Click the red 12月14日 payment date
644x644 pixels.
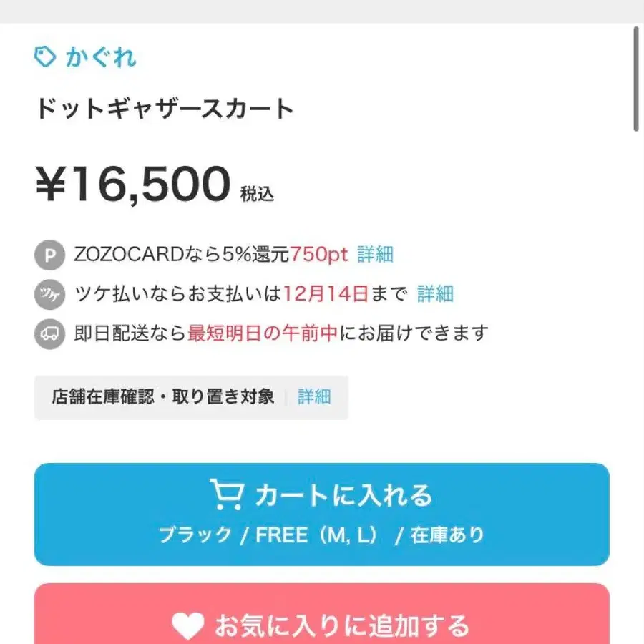[326, 293]
